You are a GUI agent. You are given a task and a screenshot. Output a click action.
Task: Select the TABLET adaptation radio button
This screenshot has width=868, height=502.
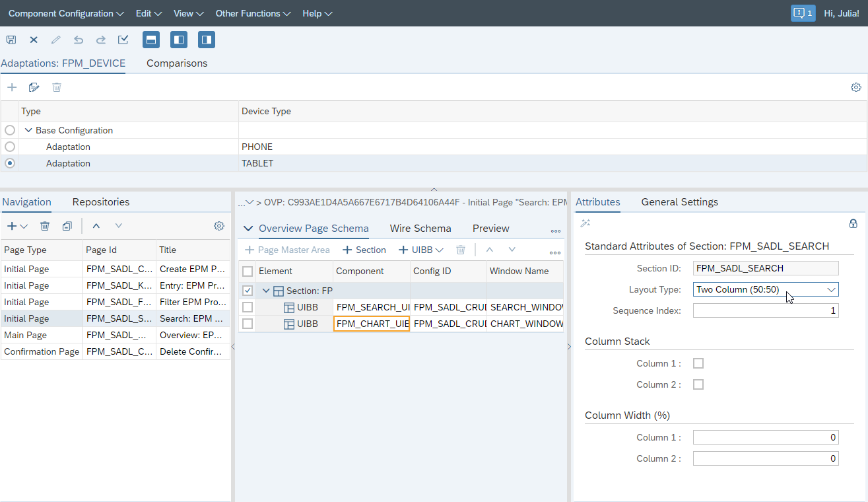9,163
